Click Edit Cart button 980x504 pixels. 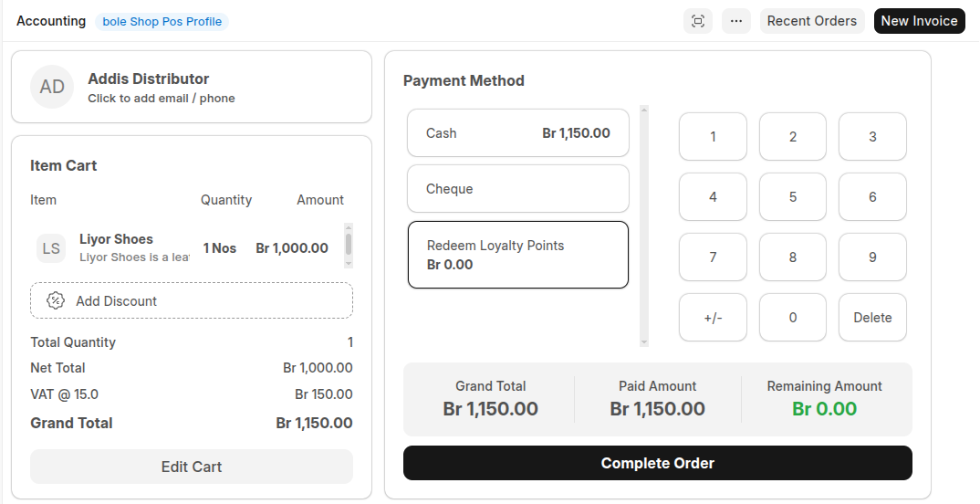tap(192, 467)
